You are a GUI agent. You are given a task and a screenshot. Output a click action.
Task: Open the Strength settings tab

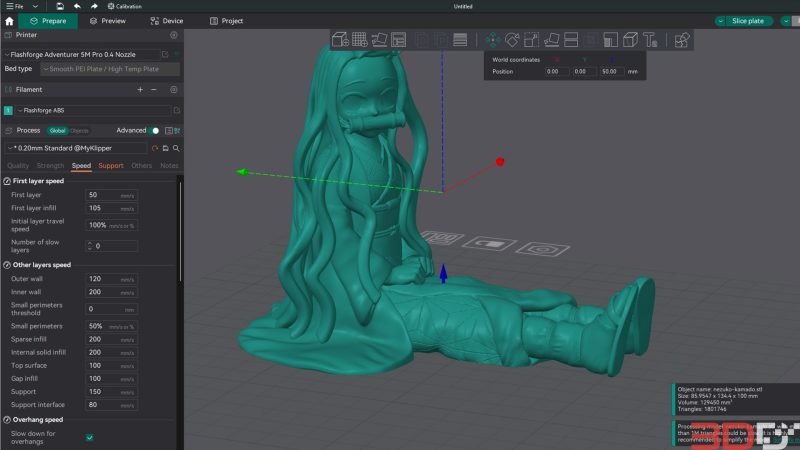tap(50, 165)
